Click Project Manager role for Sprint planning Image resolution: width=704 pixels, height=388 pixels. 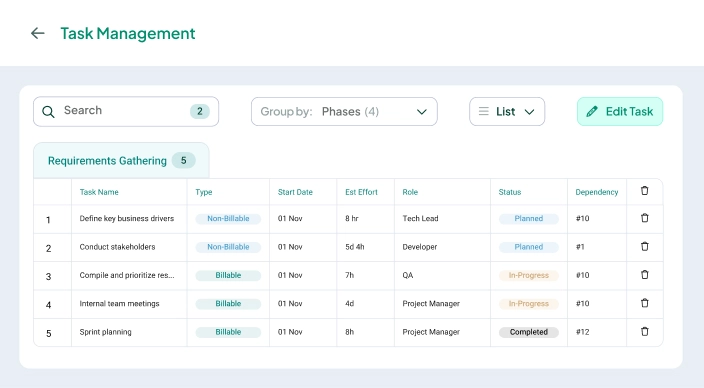(x=431, y=332)
